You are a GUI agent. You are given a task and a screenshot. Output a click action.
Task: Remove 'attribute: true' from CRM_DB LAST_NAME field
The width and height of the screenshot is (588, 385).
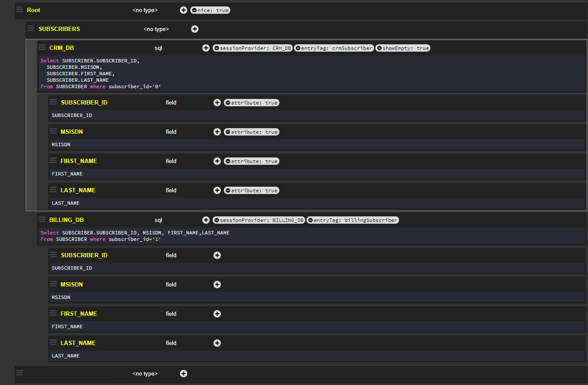228,191
